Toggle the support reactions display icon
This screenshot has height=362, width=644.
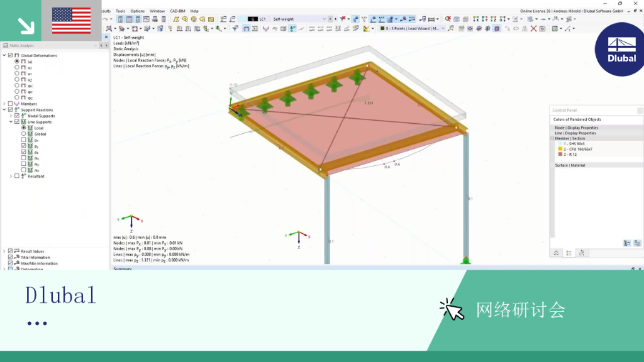(292, 29)
